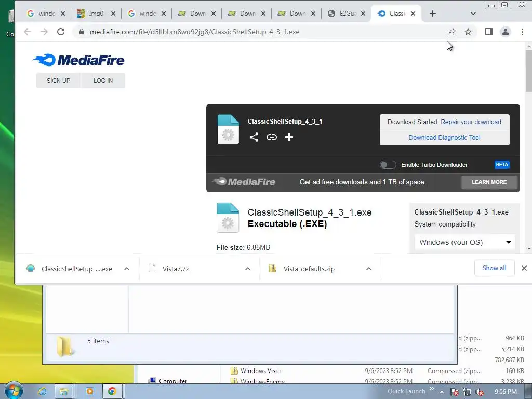This screenshot has width=532, height=399.
Task: Click the Repair your download link
Action: (x=471, y=122)
